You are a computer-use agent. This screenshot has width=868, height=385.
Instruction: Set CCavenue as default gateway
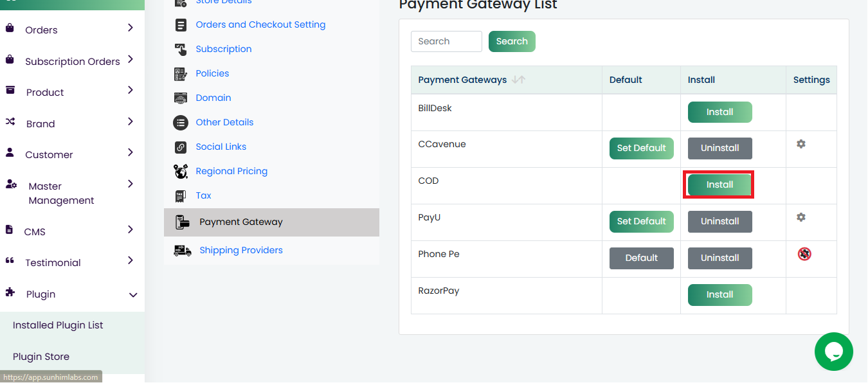[641, 148]
